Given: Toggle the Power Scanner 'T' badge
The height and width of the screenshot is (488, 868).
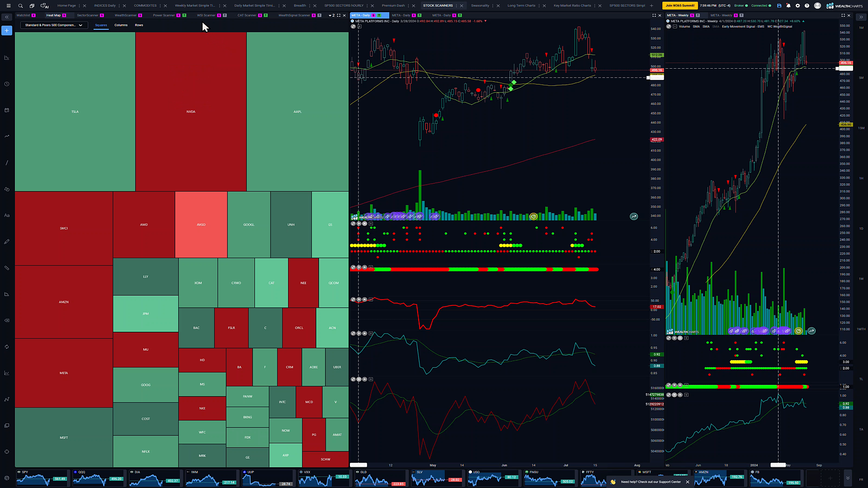Looking at the screenshot, I should (x=184, y=15).
